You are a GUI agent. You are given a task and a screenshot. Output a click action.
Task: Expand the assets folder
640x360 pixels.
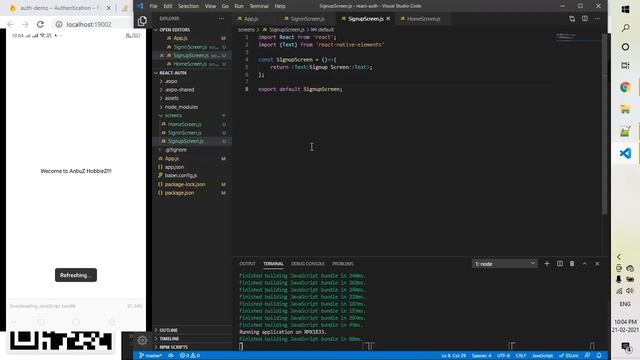tap(171, 98)
